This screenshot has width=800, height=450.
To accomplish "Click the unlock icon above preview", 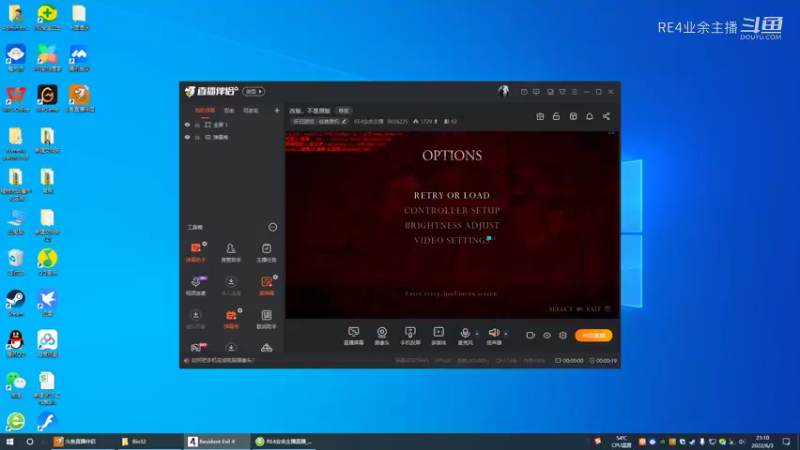I will (556, 116).
